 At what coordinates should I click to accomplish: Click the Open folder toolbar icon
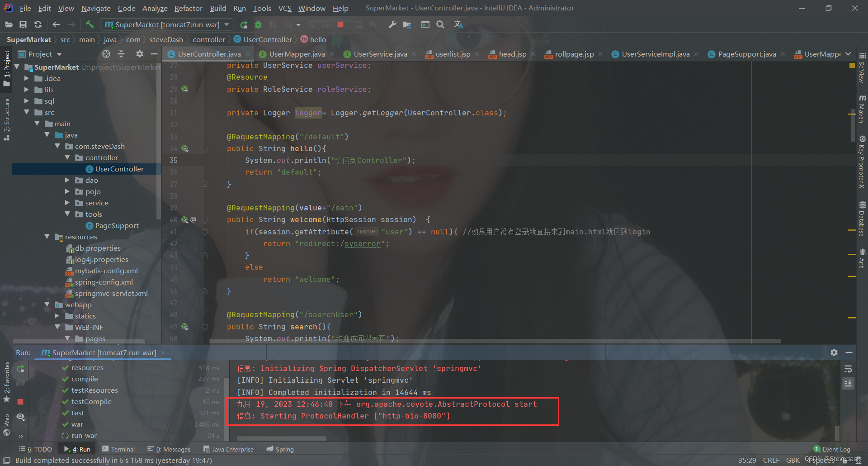click(x=8, y=24)
